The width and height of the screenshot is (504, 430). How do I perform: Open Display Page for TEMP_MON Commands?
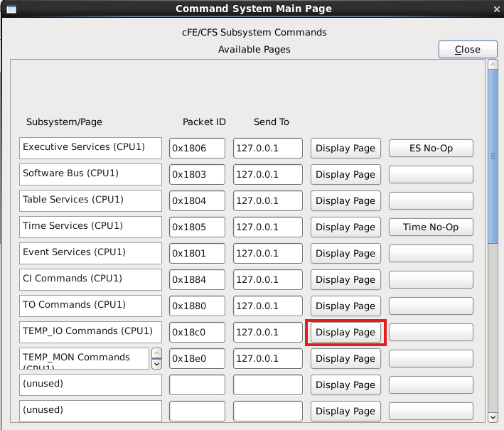[x=345, y=359]
